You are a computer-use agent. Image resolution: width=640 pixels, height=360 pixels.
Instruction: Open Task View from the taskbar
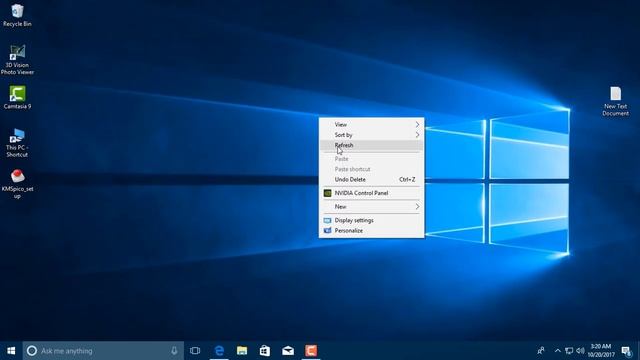(195, 351)
